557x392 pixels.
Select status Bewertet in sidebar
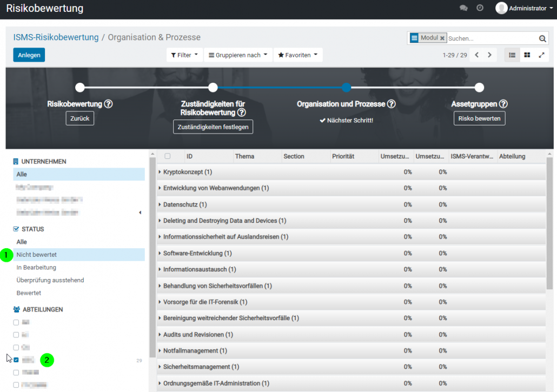tap(29, 293)
